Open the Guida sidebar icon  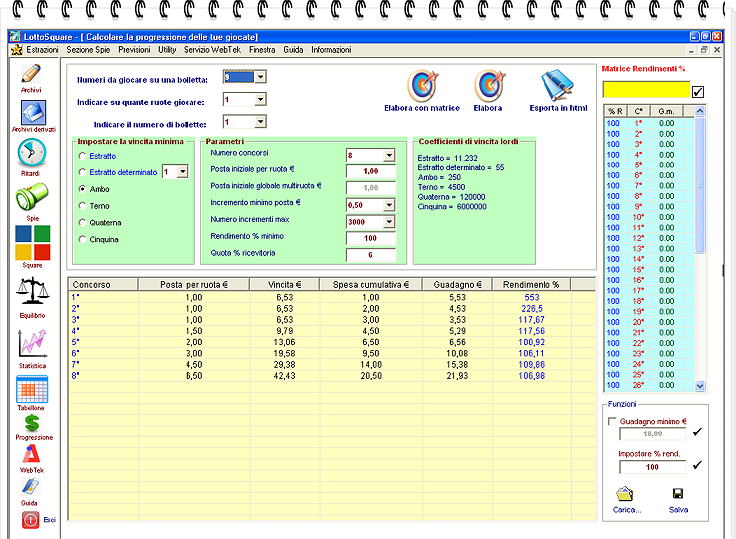pos(31,487)
